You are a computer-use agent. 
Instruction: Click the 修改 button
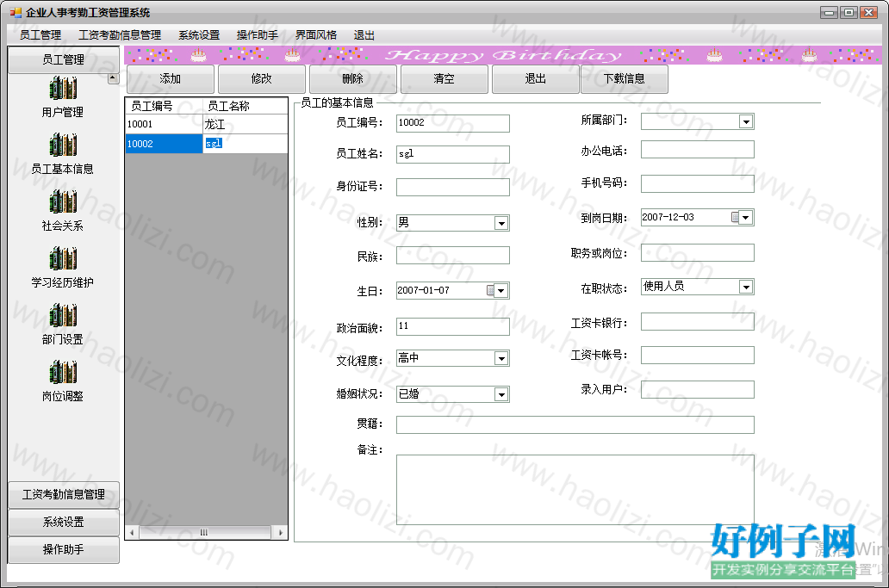(x=261, y=78)
